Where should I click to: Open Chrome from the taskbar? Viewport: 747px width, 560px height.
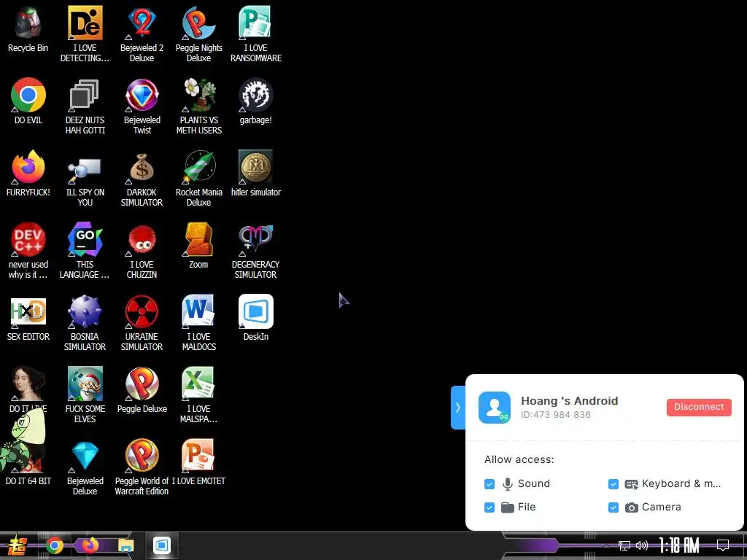(x=54, y=545)
